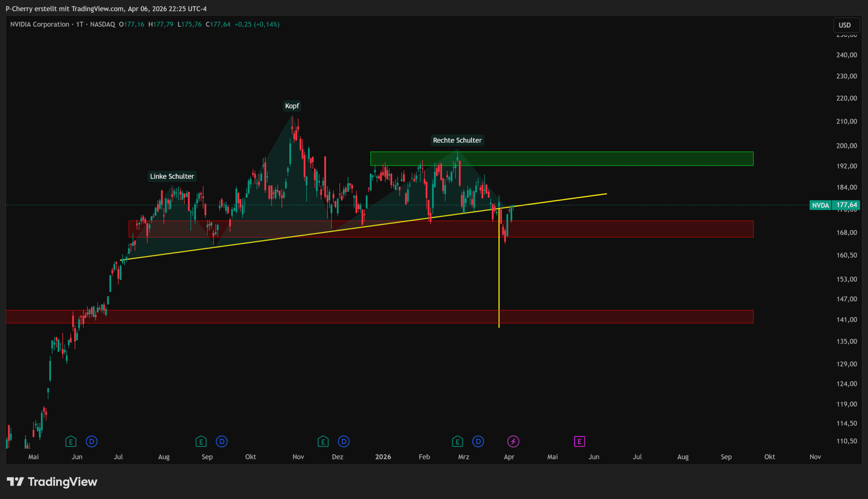Click the green resistance zone rectangle

click(x=617, y=159)
